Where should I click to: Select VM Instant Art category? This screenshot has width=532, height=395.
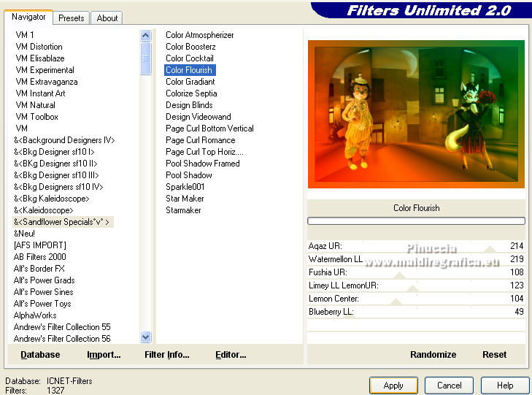(x=40, y=93)
